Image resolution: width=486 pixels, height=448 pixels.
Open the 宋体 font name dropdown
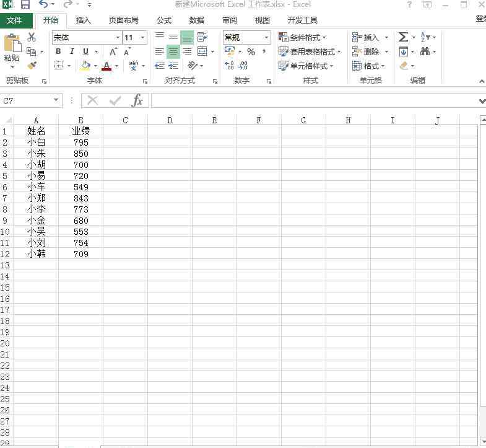[118, 38]
